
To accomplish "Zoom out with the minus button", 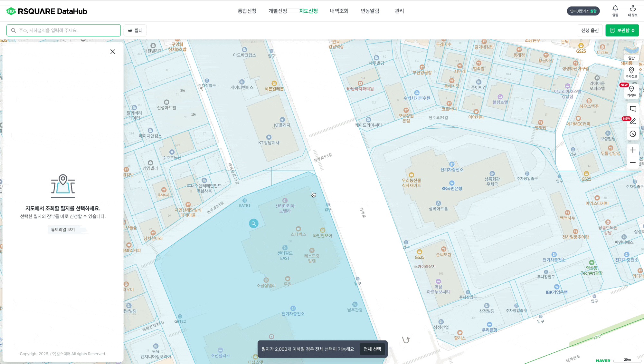I will (633, 162).
